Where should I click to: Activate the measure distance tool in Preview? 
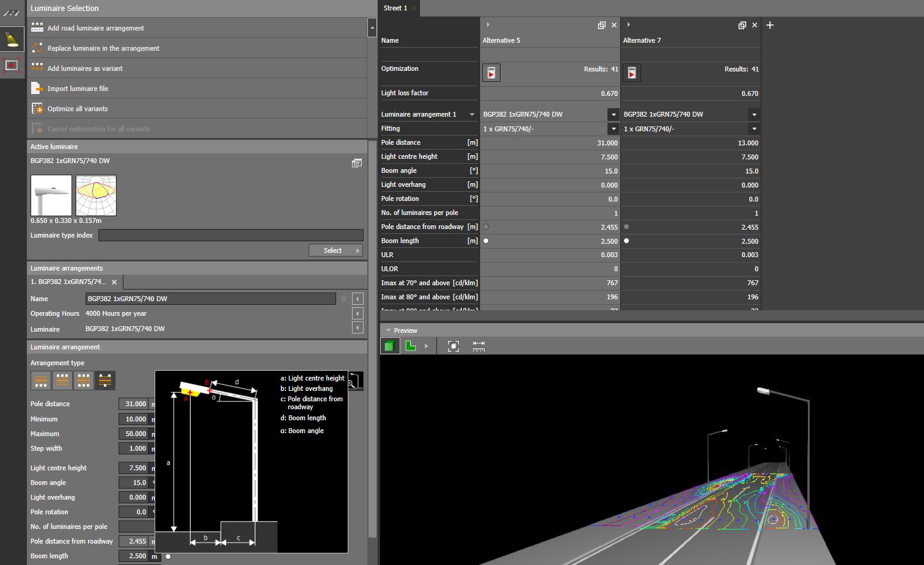click(x=479, y=346)
